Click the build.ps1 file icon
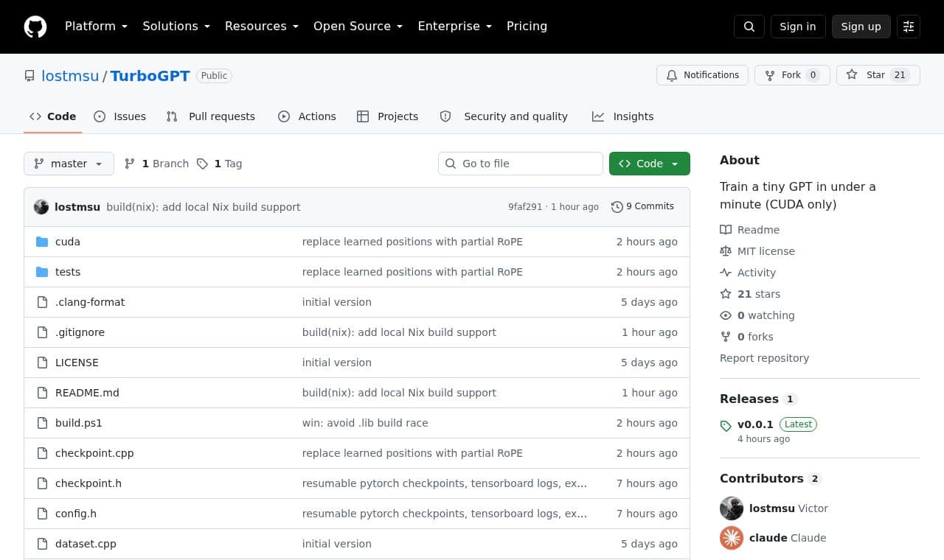Image resolution: width=944 pixels, height=560 pixels. coord(42,423)
